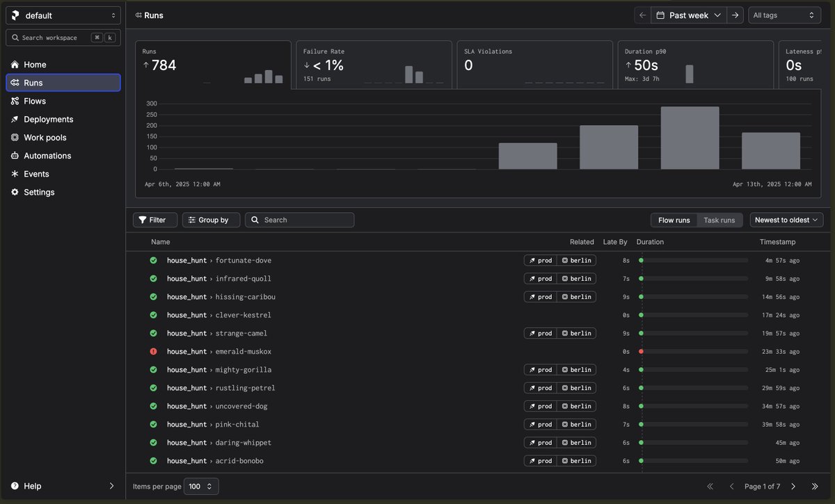Click '17m 24s ago' timestamp
The height and width of the screenshot is (504, 835).
(x=779, y=315)
